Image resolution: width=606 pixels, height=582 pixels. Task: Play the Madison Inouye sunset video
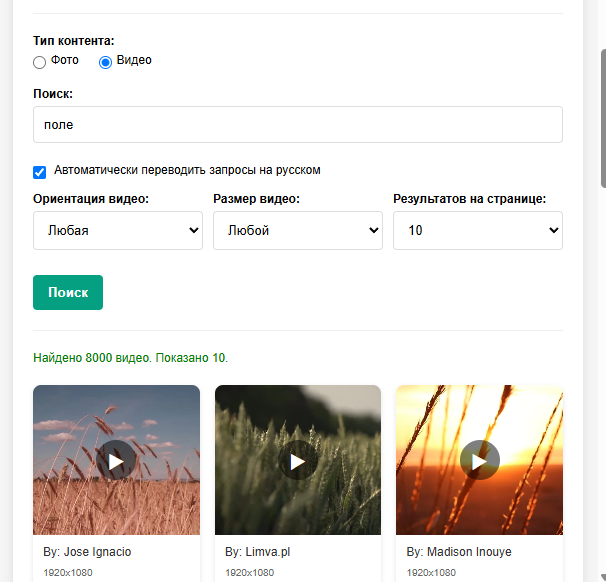pyautogui.click(x=479, y=461)
